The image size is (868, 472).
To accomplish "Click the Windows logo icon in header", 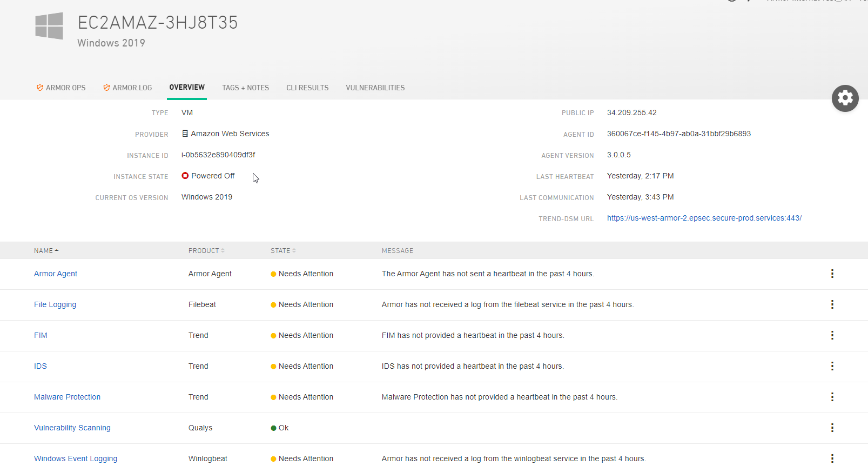I will [x=49, y=26].
